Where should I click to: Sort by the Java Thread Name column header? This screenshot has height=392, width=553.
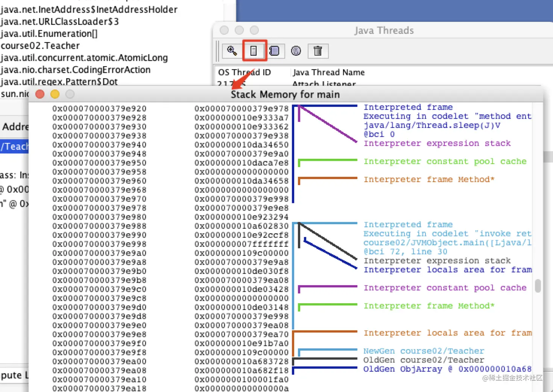(x=329, y=72)
